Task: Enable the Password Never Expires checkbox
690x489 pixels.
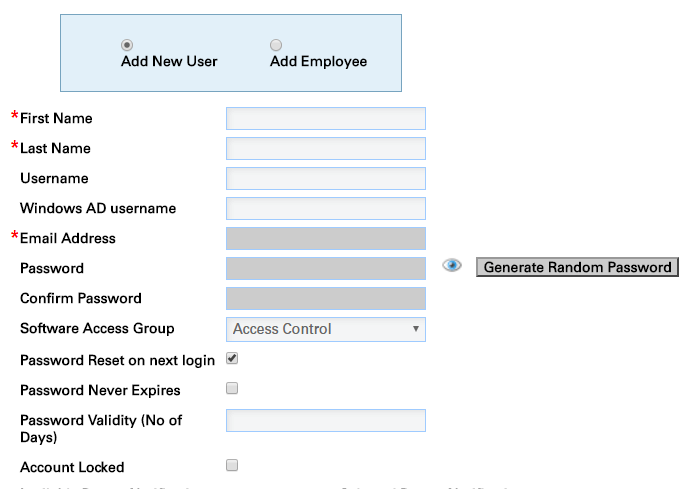Action: [x=232, y=388]
